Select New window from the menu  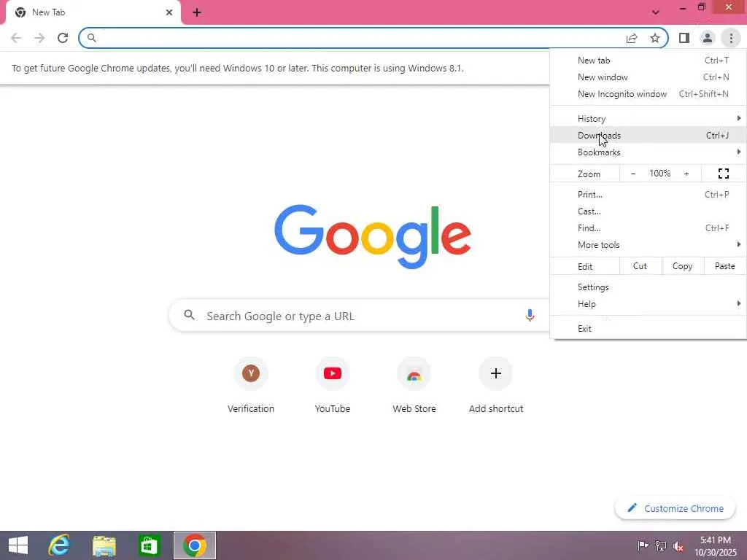(648, 77)
